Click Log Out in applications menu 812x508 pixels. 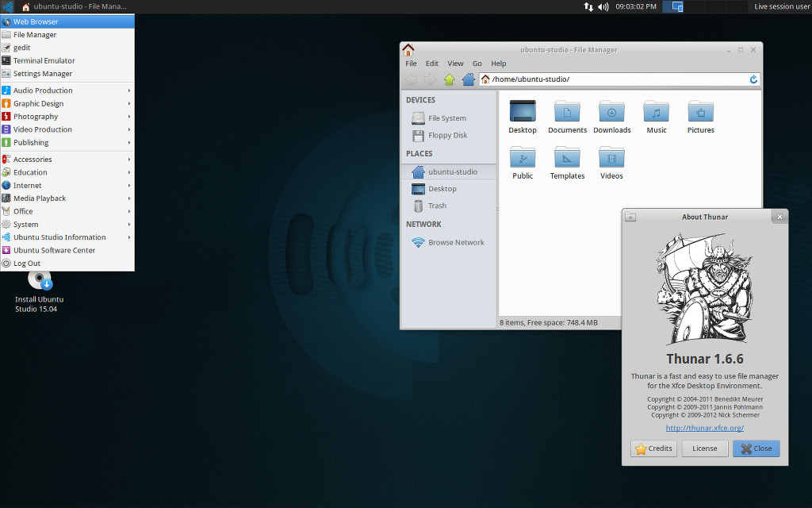click(x=67, y=264)
